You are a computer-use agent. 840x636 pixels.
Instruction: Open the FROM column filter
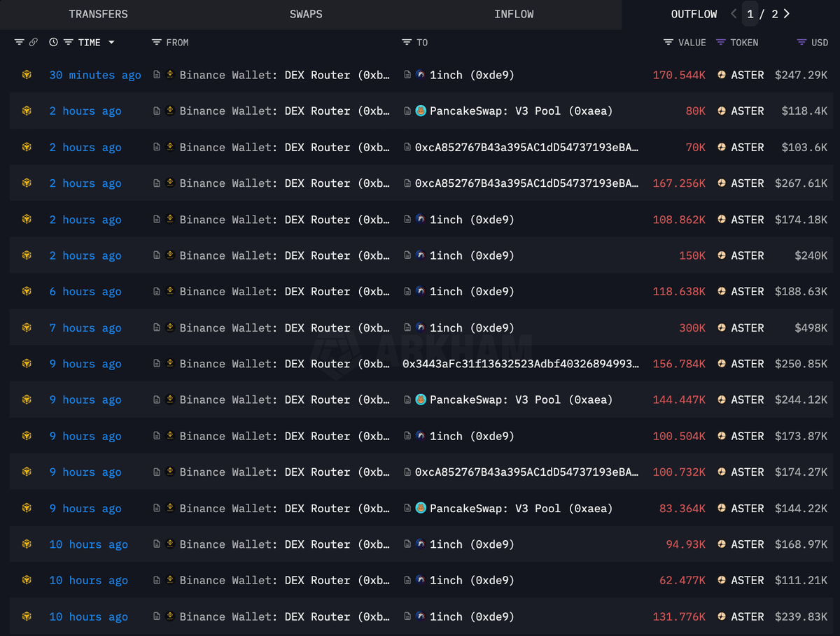[156, 42]
